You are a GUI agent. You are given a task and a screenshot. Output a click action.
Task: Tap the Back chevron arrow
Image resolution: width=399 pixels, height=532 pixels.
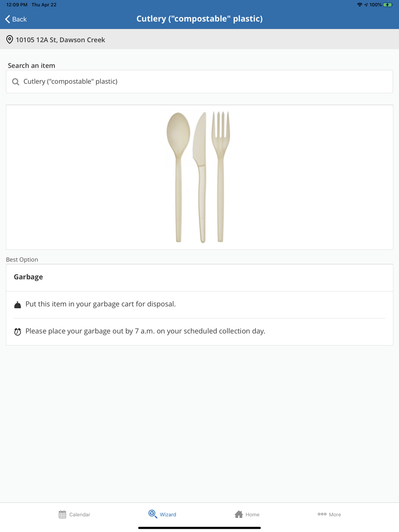pos(8,19)
